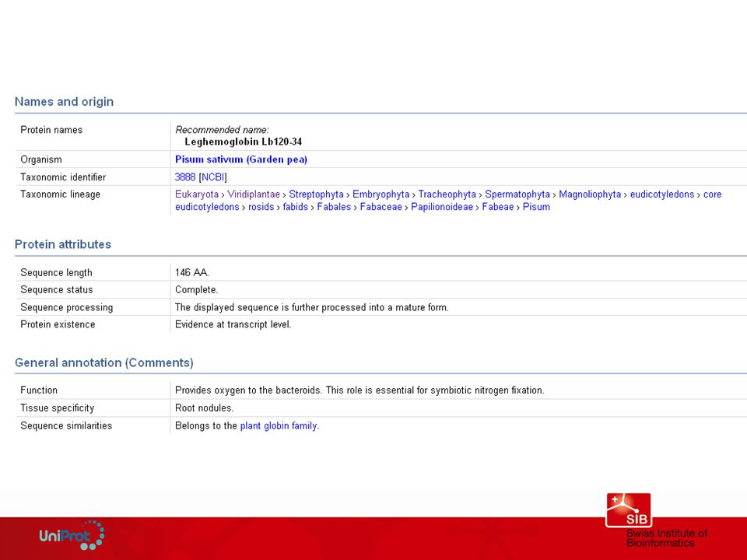
Task: Click the Sequence status row label
Action: (x=57, y=289)
